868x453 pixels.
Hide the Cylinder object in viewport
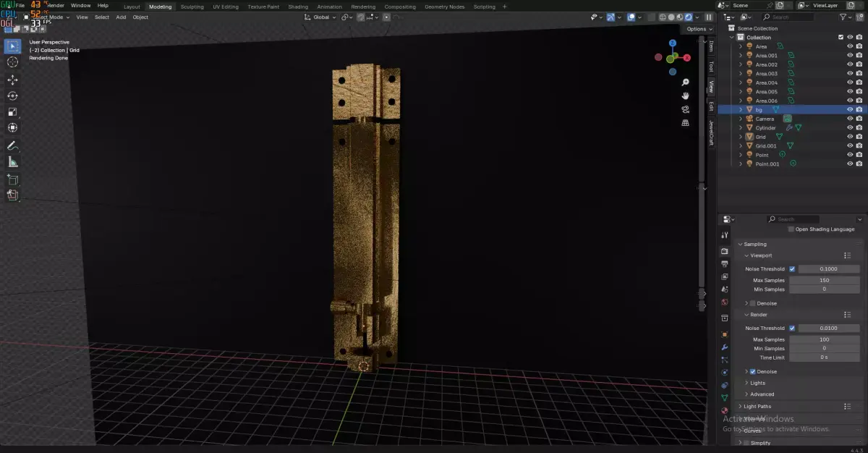point(850,127)
